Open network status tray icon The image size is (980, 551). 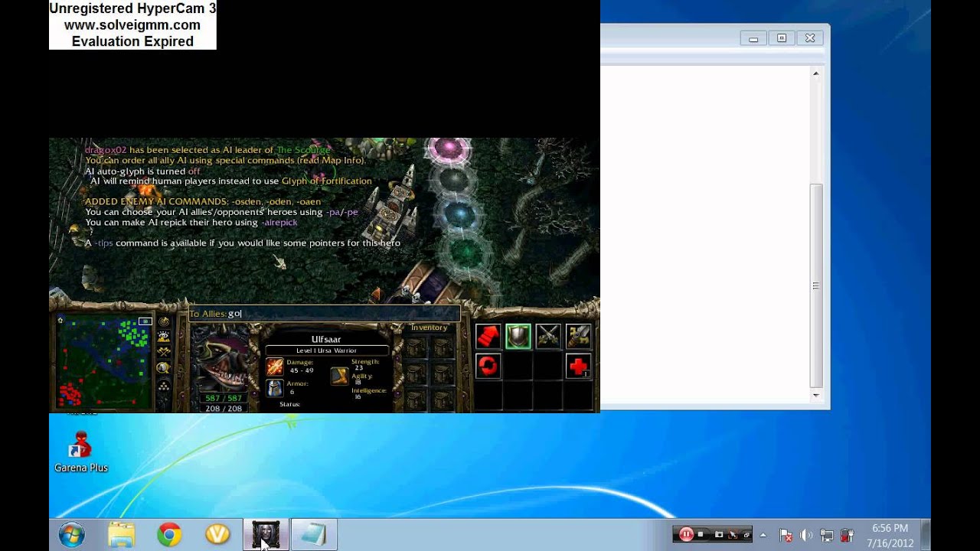(827, 535)
